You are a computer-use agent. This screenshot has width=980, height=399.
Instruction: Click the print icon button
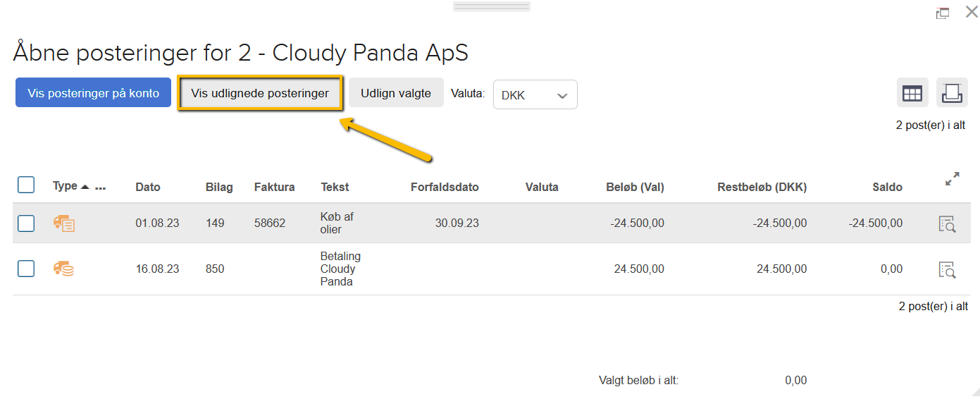click(952, 93)
